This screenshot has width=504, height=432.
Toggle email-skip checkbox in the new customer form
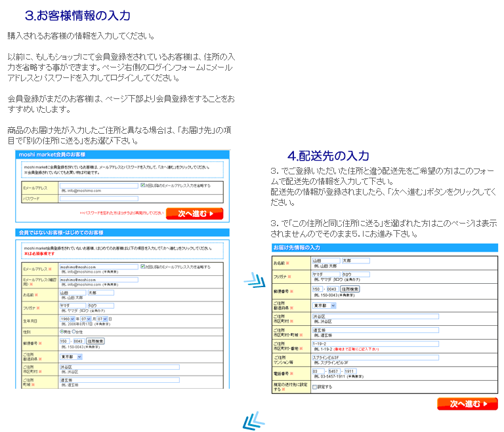click(x=142, y=267)
